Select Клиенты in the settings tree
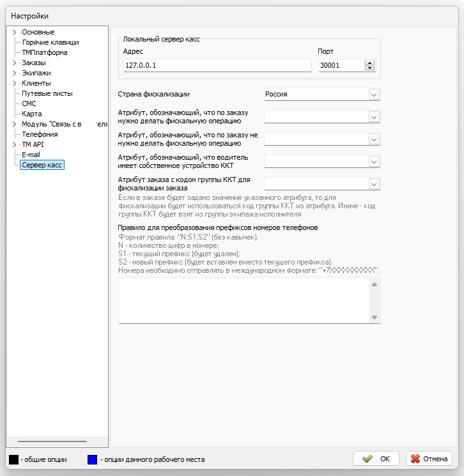This screenshot has width=464, height=476. (36, 83)
